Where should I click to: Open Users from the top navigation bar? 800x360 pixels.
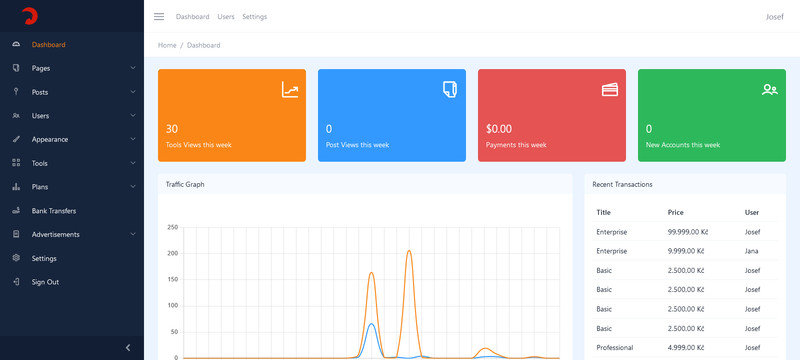tap(226, 17)
